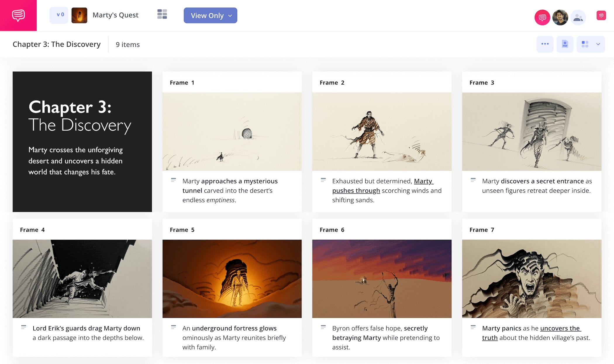The width and height of the screenshot is (614, 364).
Task: Click the more options ellipsis icon
Action: click(x=545, y=44)
